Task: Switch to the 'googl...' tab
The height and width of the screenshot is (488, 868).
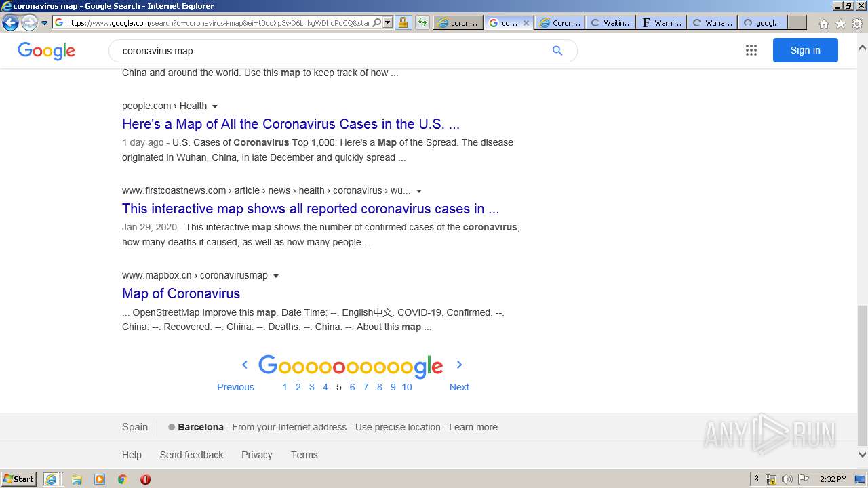Action: (x=763, y=22)
